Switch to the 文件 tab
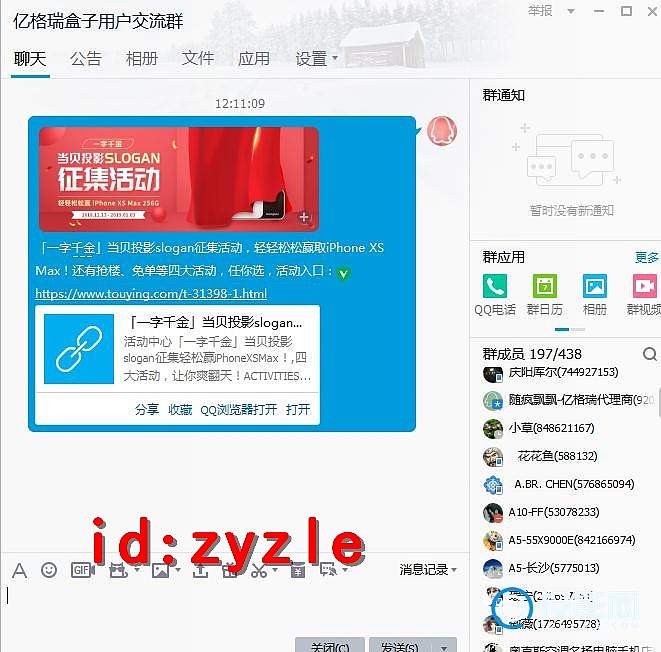 [198, 59]
